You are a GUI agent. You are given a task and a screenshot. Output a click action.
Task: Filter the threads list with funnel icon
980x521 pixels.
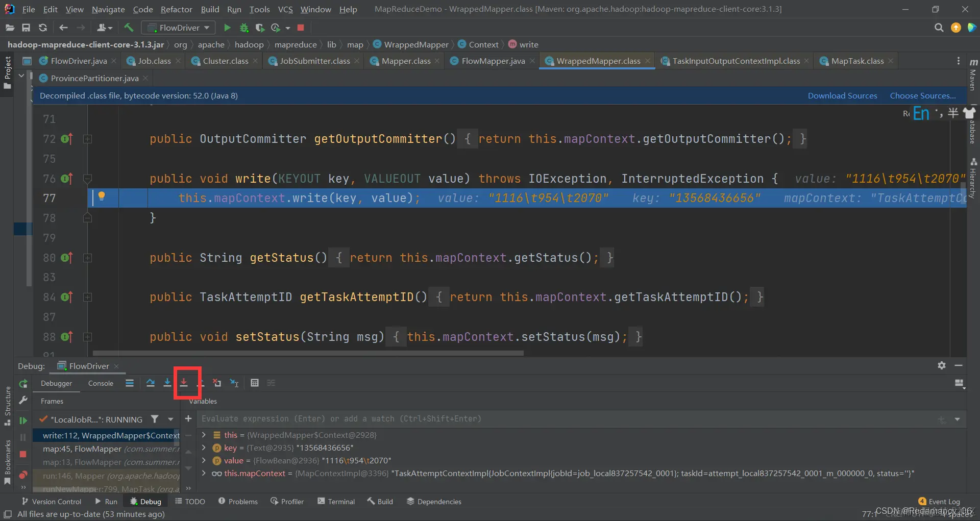[x=155, y=419]
